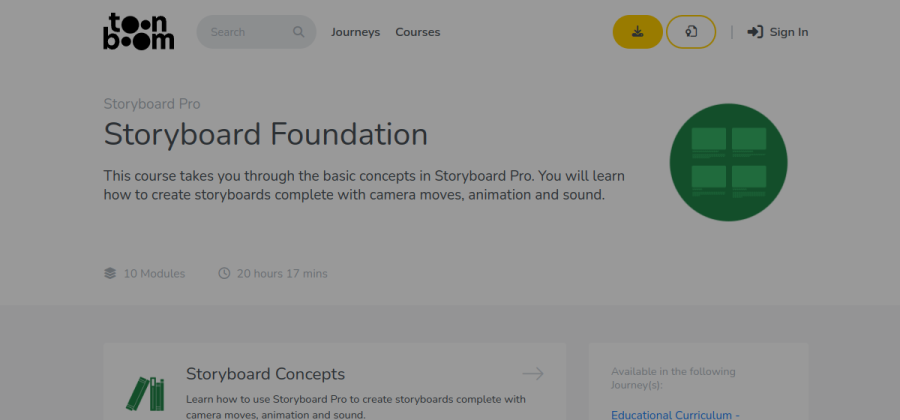Click the Sign In link
Image resolution: width=900 pixels, height=420 pixels.
point(778,32)
